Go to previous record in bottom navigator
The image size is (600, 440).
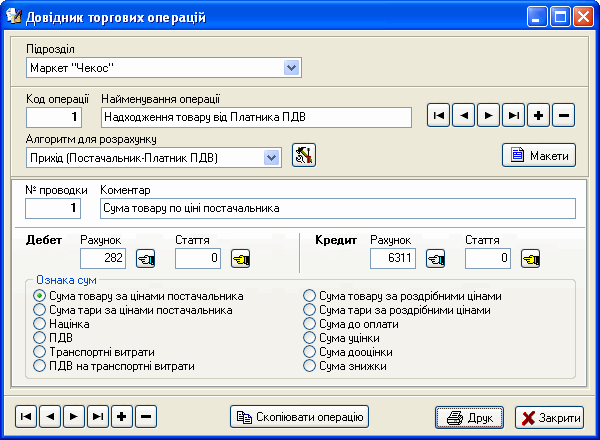click(50, 416)
